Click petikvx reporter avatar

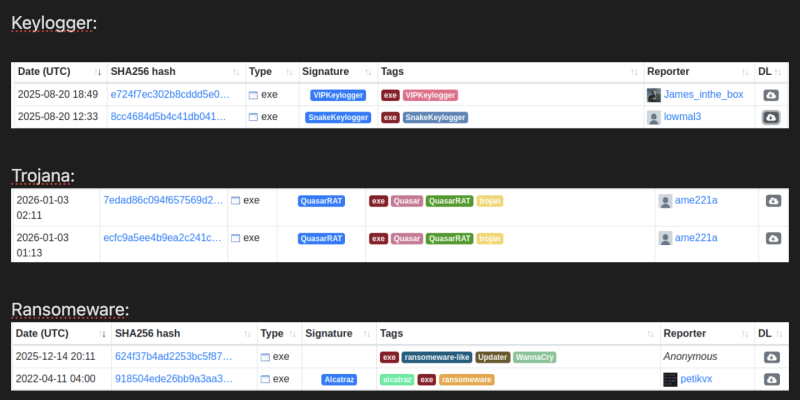pyautogui.click(x=670, y=379)
